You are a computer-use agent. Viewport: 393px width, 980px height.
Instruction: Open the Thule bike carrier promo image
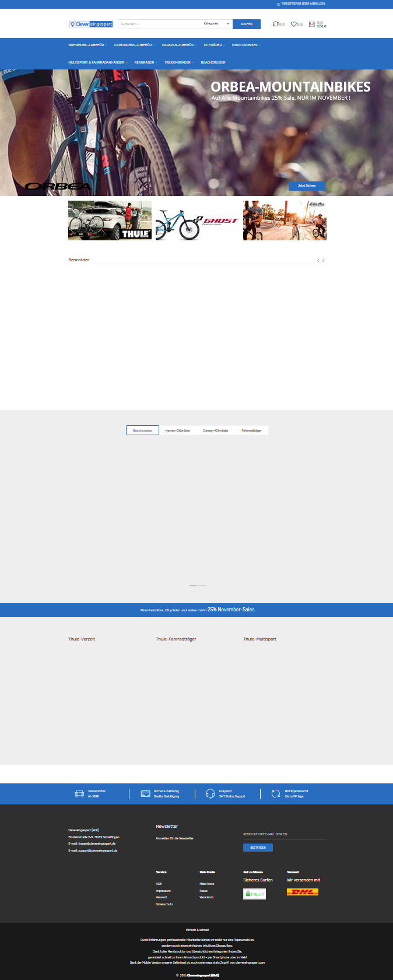click(110, 220)
